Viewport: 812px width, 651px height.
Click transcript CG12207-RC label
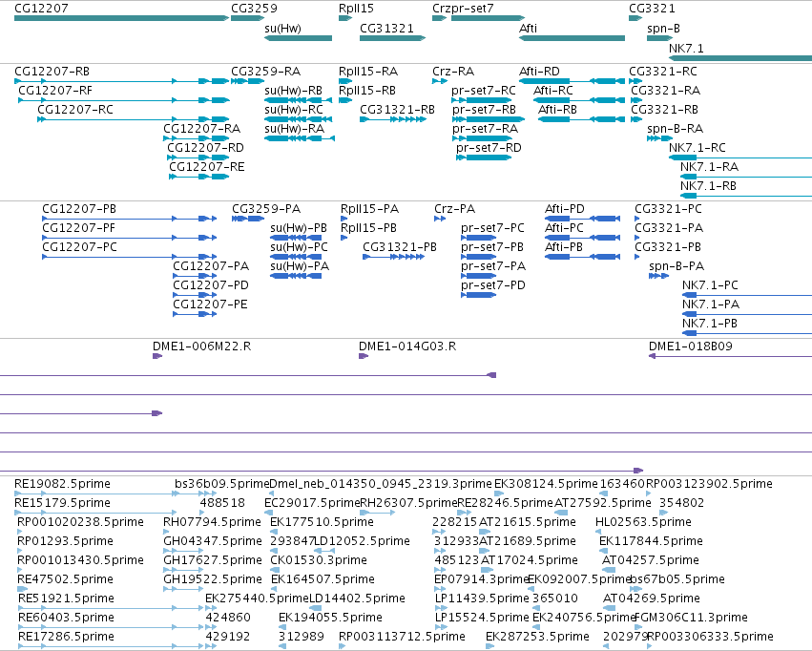pos(75,109)
